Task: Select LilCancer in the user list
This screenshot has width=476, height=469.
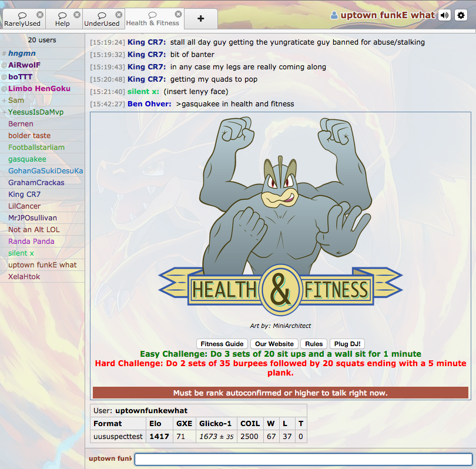Action: (x=42, y=206)
